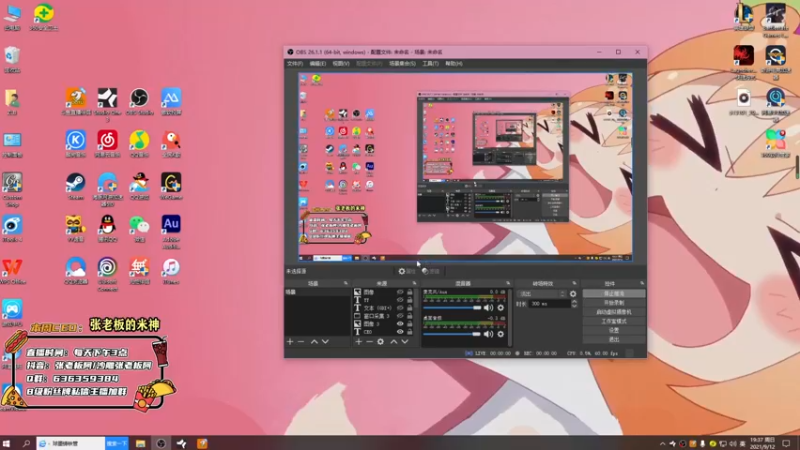Open source properties gear in Sources toolbar
Screen dimensions: 800x450
pyautogui.click(x=381, y=341)
